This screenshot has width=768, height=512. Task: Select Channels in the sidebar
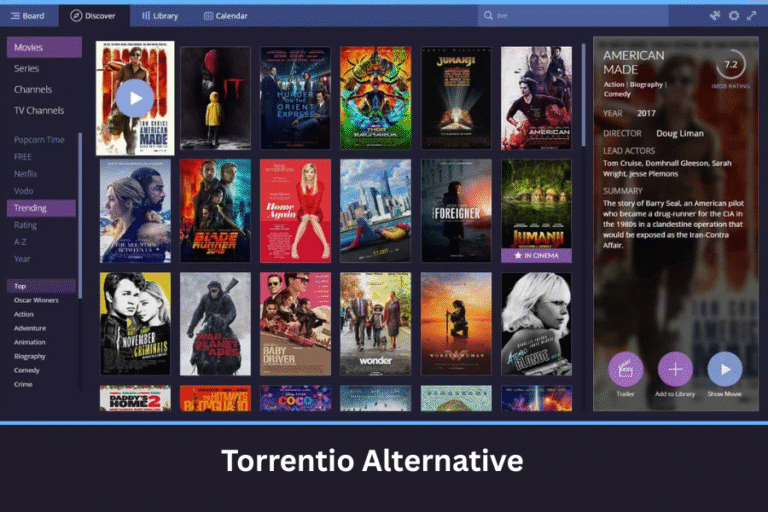point(33,89)
